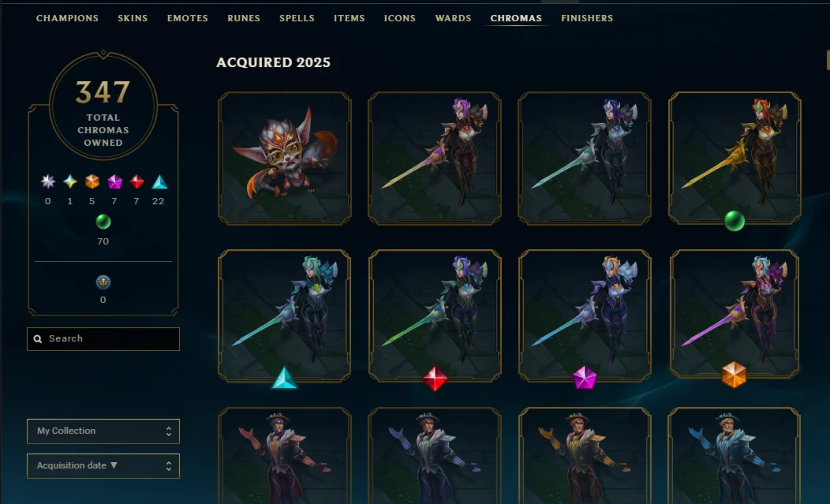Select the orange hexagon gem icon showing 5
Screen dimensions: 830x504
coord(92,182)
